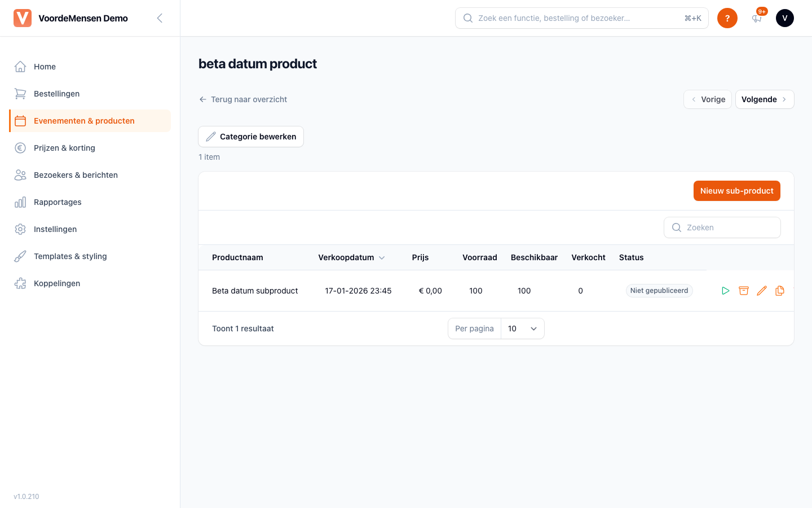
Task: Click the Productnaam column header
Action: tap(237, 257)
